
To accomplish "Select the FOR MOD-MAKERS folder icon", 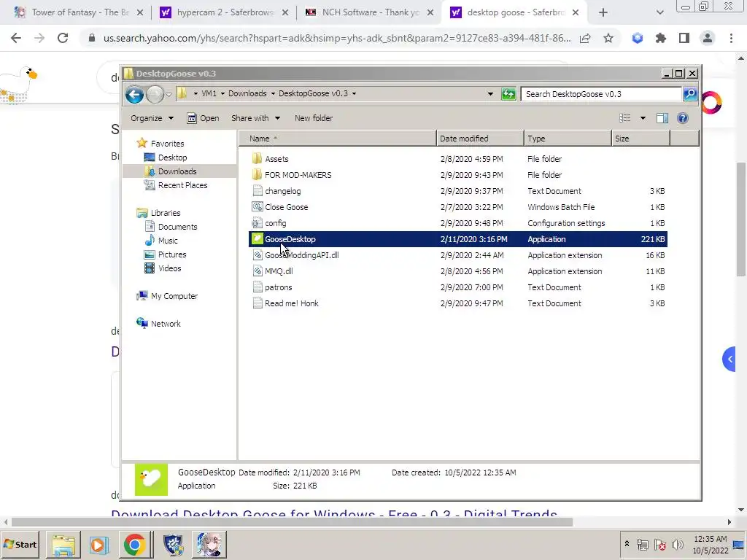I will [x=258, y=174].
